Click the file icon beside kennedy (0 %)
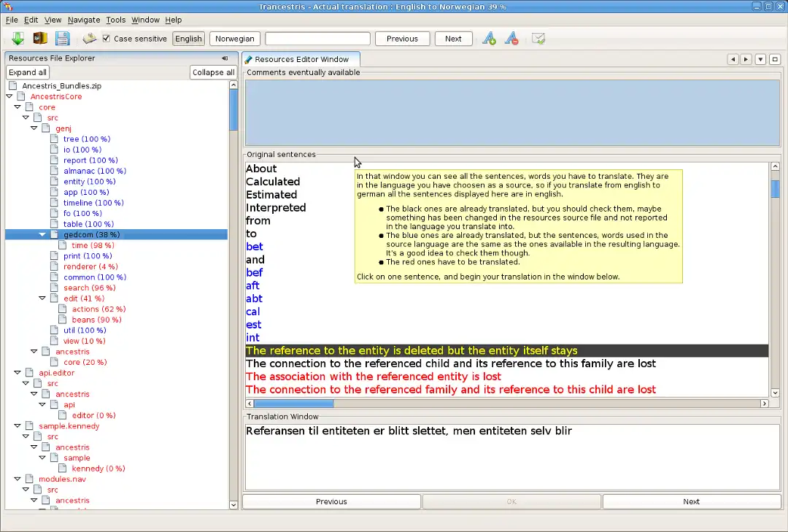This screenshot has width=788, height=532. click(x=63, y=468)
